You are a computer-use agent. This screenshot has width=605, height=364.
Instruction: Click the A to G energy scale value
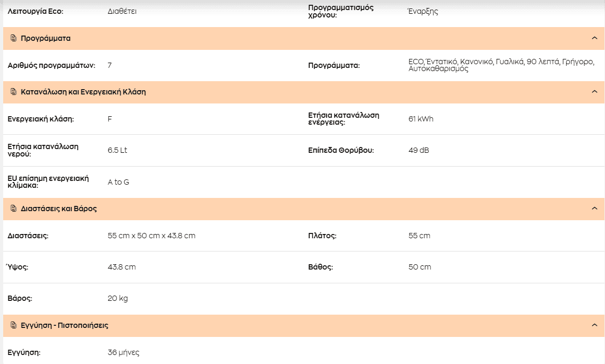118,182
